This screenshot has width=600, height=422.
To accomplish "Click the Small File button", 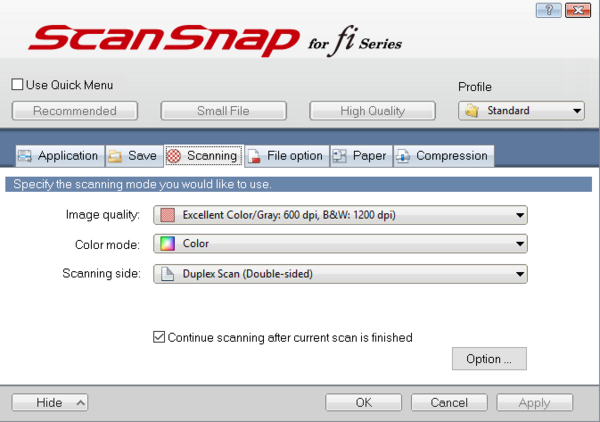I will click(x=223, y=111).
